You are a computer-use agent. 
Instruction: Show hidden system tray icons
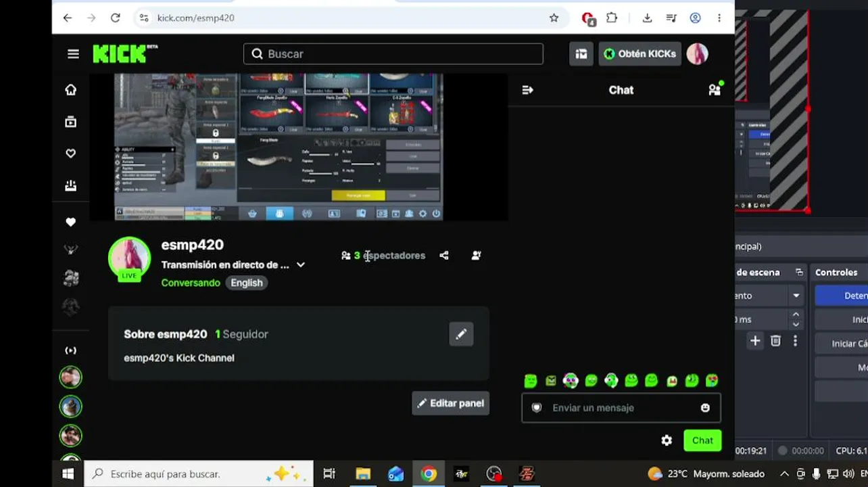click(x=784, y=473)
